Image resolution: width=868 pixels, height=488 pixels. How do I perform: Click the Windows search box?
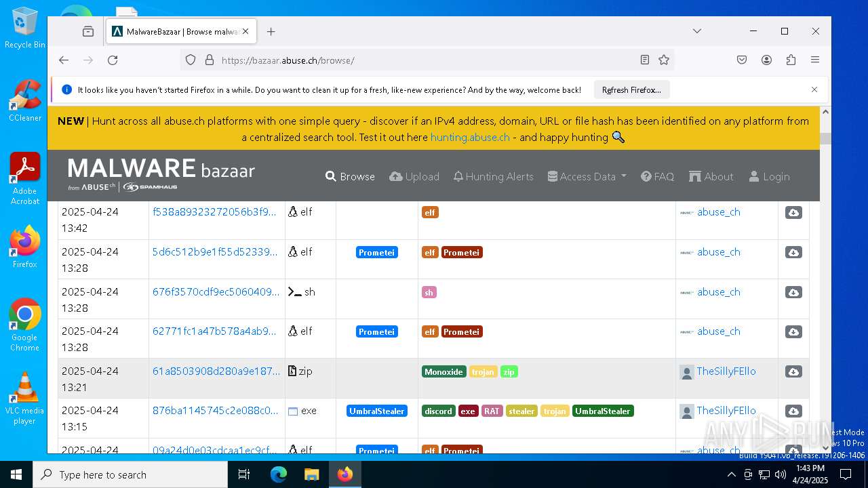click(x=130, y=474)
